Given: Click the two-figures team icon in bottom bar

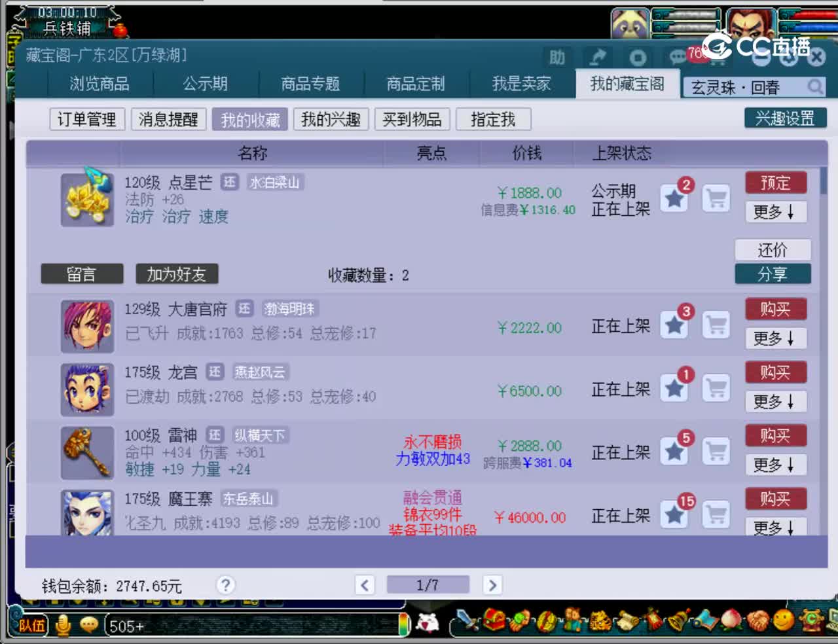Looking at the screenshot, I should tap(574, 620).
